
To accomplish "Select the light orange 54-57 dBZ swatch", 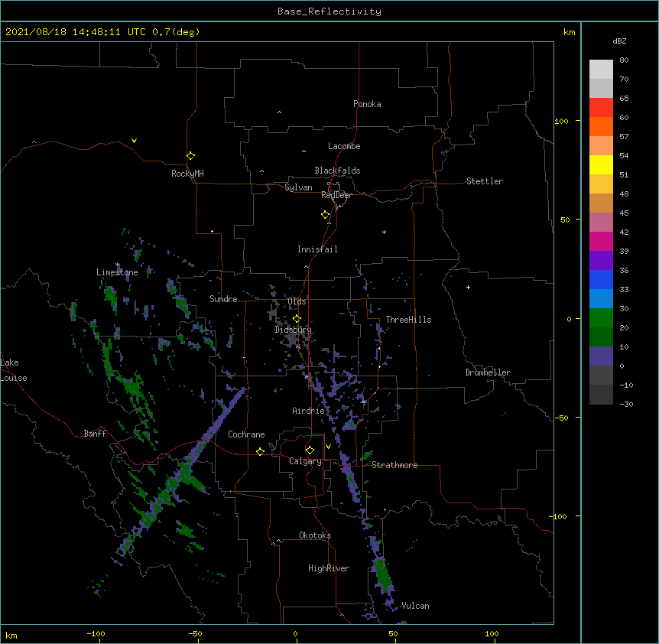I will [601, 146].
